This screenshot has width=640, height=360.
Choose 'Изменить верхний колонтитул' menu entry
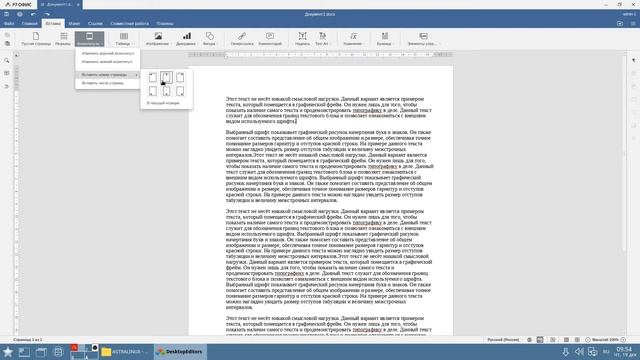tap(108, 53)
